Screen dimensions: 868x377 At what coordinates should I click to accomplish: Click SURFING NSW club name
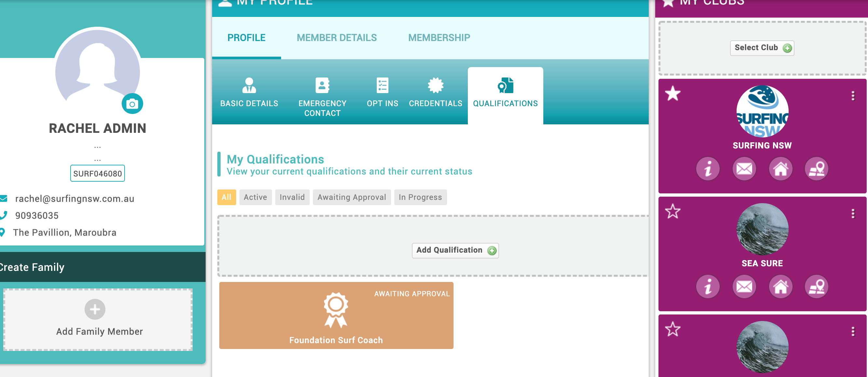(762, 145)
